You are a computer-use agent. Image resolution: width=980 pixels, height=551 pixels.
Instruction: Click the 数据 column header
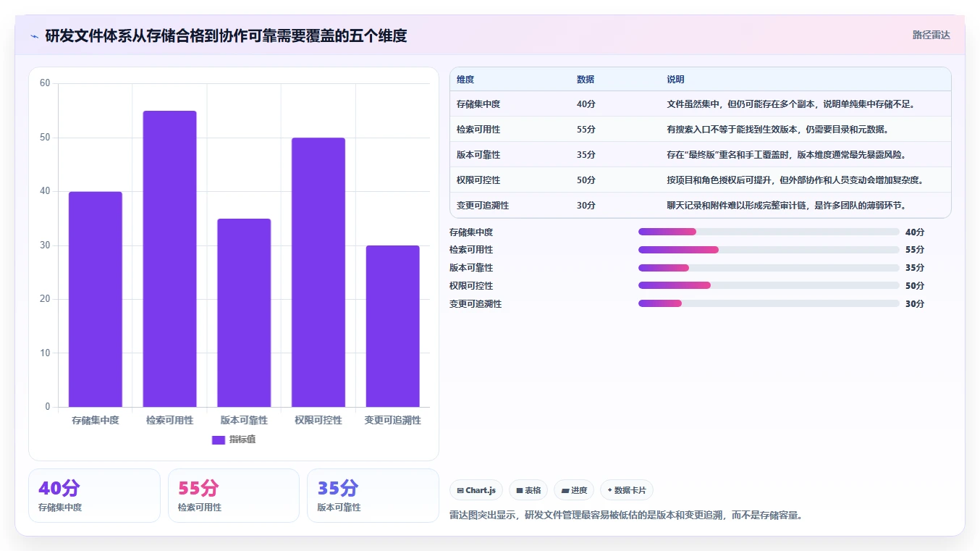pos(586,80)
